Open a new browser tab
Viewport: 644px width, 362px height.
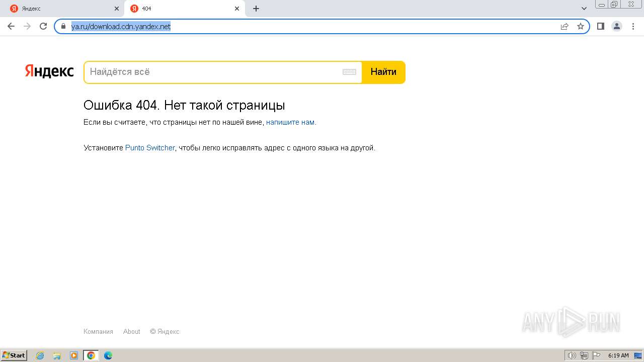click(256, 9)
